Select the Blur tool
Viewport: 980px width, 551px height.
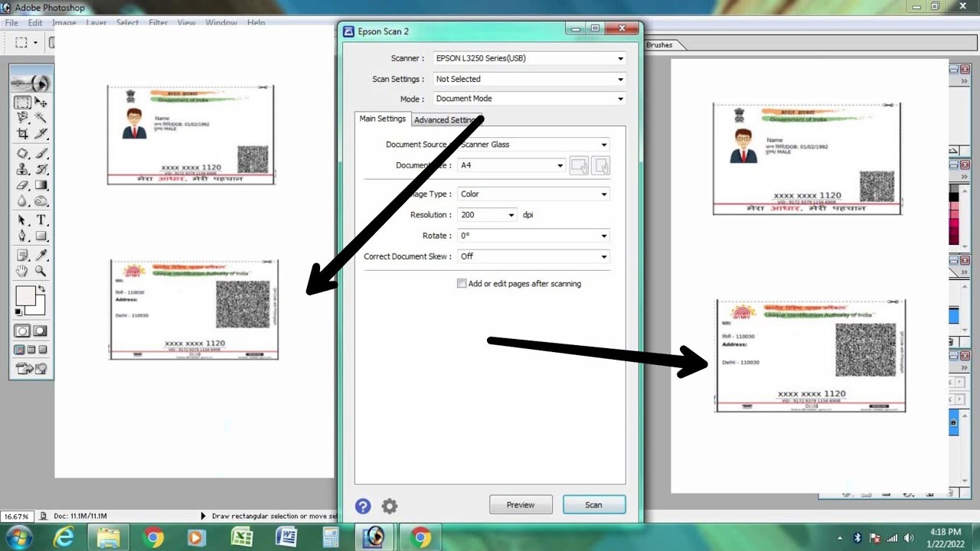pyautogui.click(x=23, y=201)
